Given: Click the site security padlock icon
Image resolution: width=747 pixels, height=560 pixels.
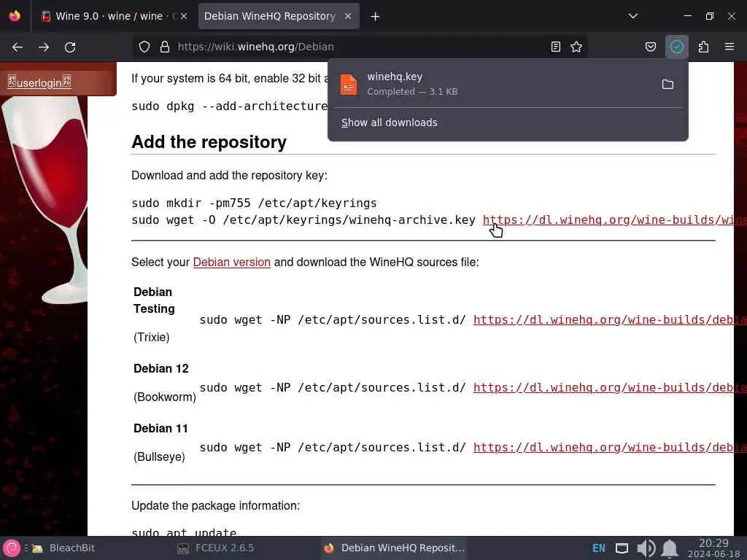Looking at the screenshot, I should point(165,47).
